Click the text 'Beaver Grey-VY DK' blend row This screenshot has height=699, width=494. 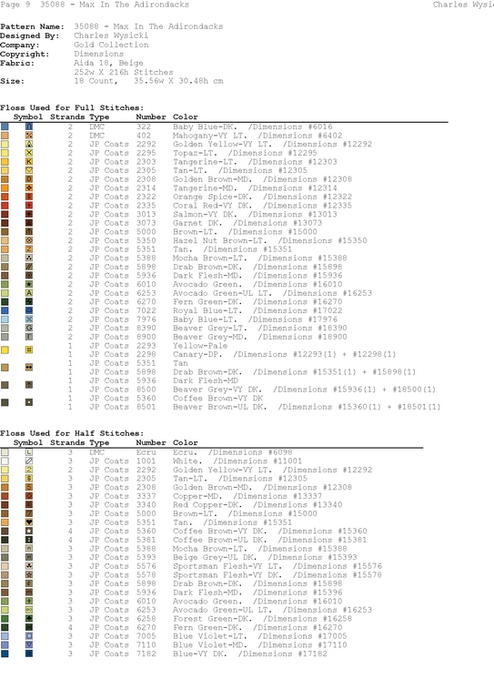[305, 389]
